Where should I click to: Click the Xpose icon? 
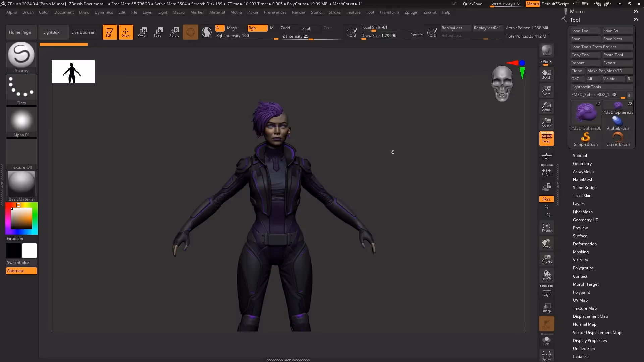coord(546,355)
